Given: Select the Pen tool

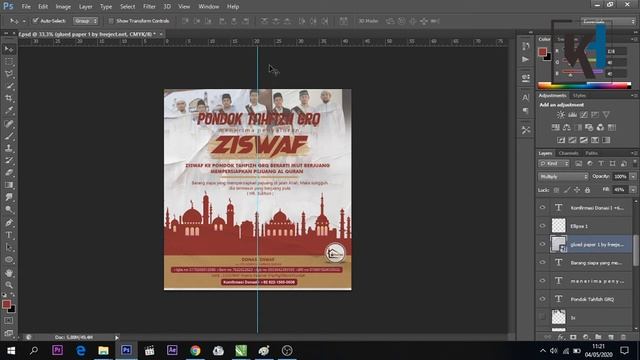Looking at the screenshot, I should coord(9,223).
